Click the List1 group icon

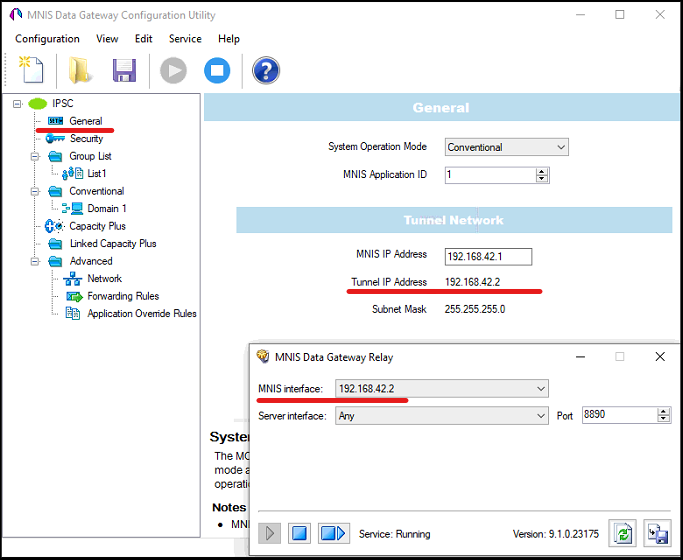(72, 173)
